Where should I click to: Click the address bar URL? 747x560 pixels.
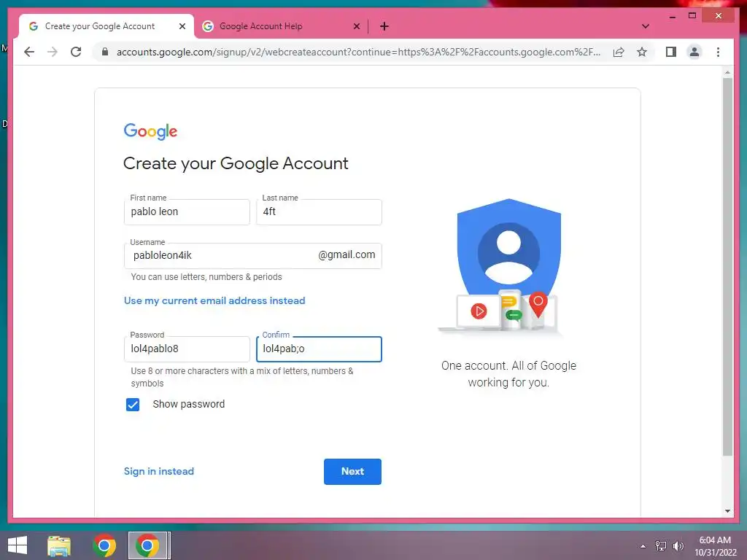pos(358,52)
